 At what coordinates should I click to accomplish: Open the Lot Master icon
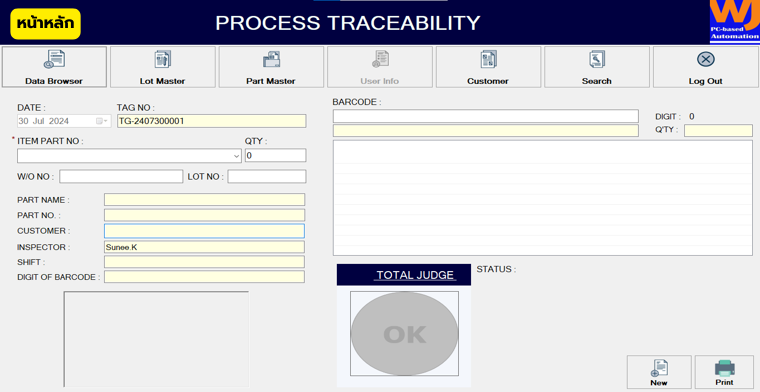pyautogui.click(x=162, y=59)
